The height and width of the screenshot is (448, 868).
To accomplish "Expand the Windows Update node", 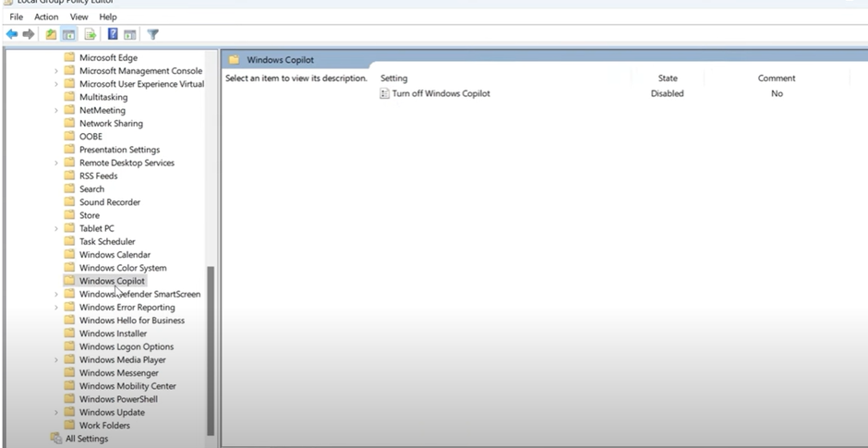I will 56,413.
